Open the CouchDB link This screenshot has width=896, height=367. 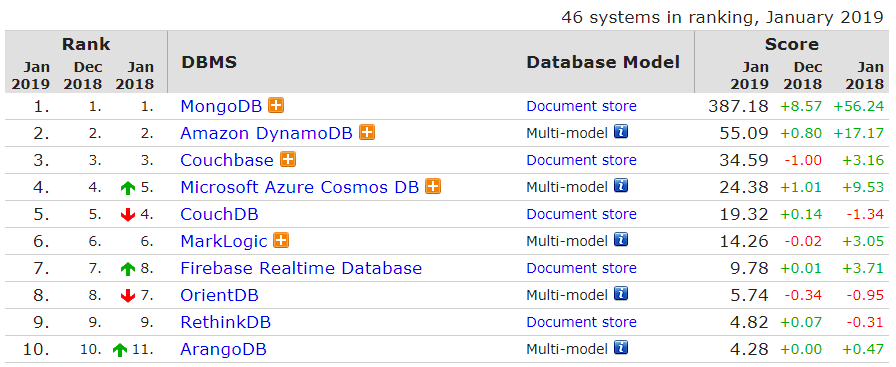coord(219,214)
